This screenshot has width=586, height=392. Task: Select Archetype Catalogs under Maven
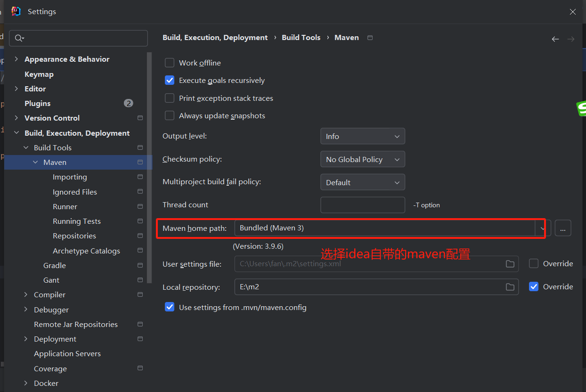coord(86,251)
